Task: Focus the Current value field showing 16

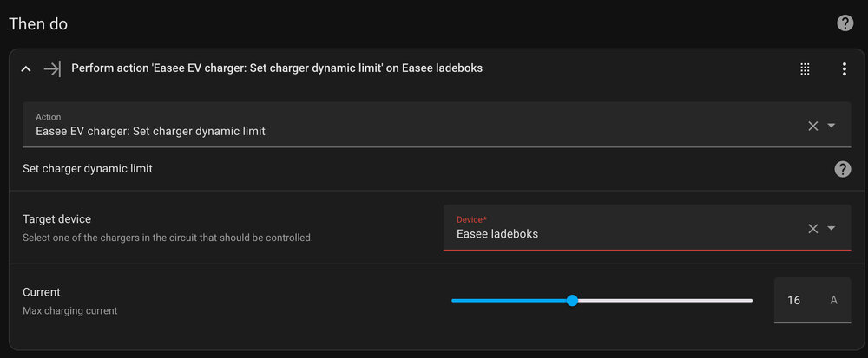Action: [x=793, y=301]
